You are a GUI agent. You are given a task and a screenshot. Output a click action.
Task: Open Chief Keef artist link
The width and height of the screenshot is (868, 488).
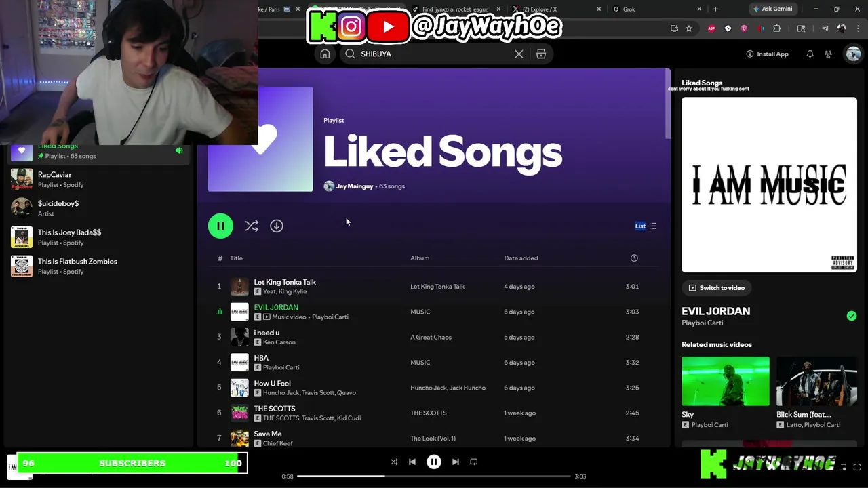point(277,443)
